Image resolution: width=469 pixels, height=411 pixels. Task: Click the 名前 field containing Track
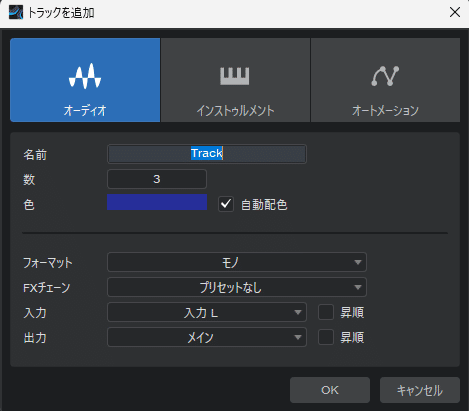click(207, 154)
